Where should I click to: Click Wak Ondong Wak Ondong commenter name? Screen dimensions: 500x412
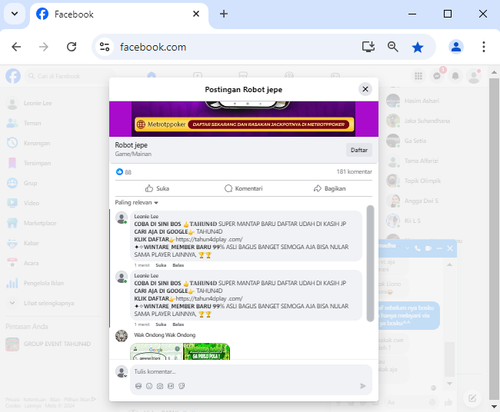pyautogui.click(x=165, y=335)
